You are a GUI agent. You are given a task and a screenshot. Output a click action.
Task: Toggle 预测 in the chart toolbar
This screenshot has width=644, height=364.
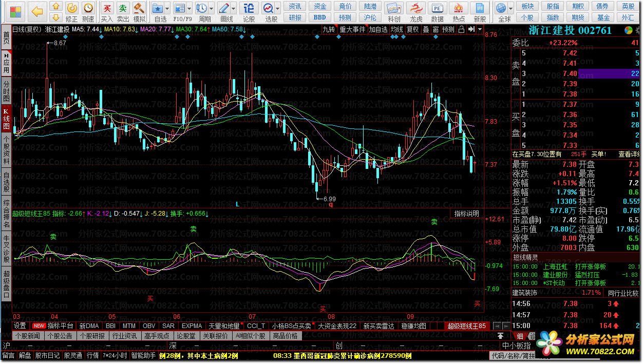pos(448,29)
